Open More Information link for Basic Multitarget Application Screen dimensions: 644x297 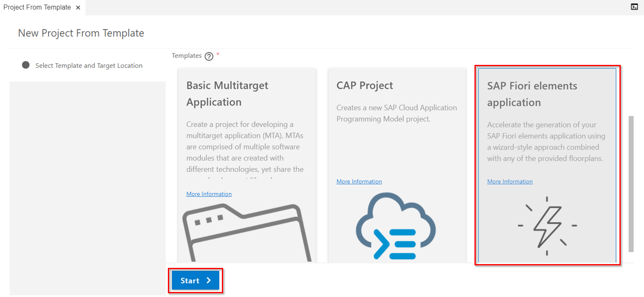point(209,194)
